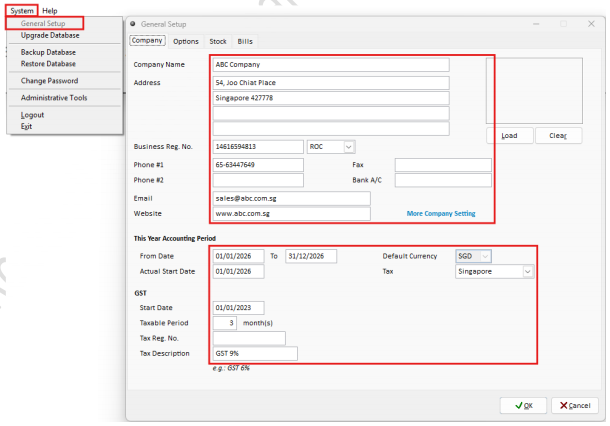
Task: Click the GST Start Date field
Action: coord(238,308)
